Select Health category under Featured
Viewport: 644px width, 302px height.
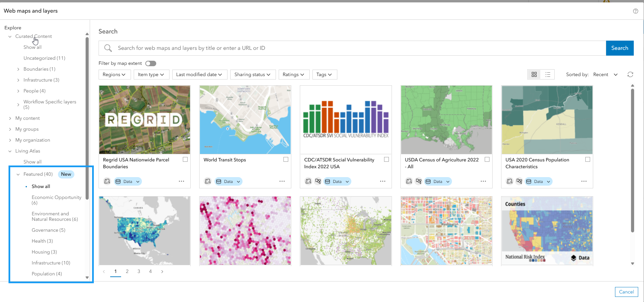(42, 241)
